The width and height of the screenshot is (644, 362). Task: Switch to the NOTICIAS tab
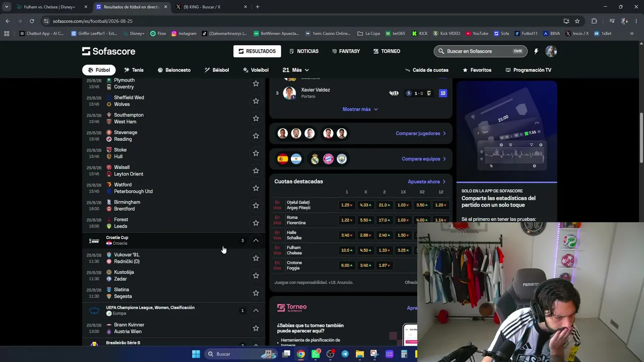(x=304, y=51)
